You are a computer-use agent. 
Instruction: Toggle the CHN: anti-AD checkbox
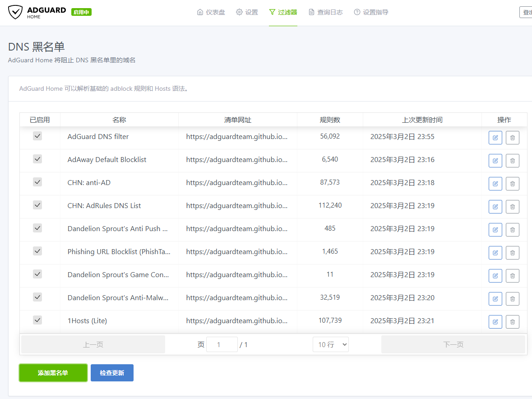tap(37, 182)
